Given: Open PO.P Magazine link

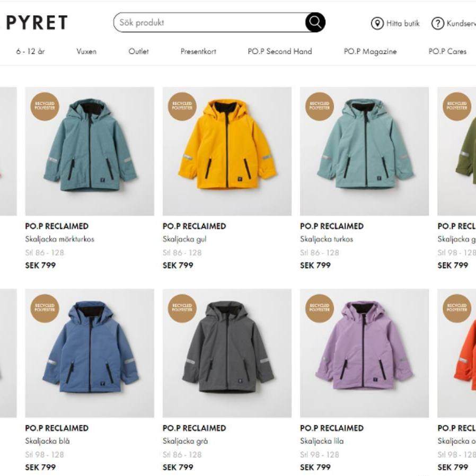Looking at the screenshot, I should pyautogui.click(x=370, y=51).
